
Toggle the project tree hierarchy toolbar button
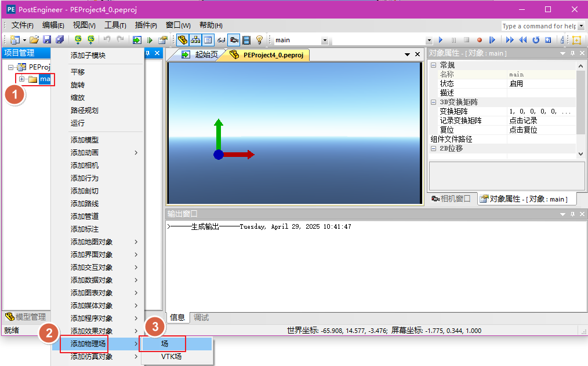point(195,40)
